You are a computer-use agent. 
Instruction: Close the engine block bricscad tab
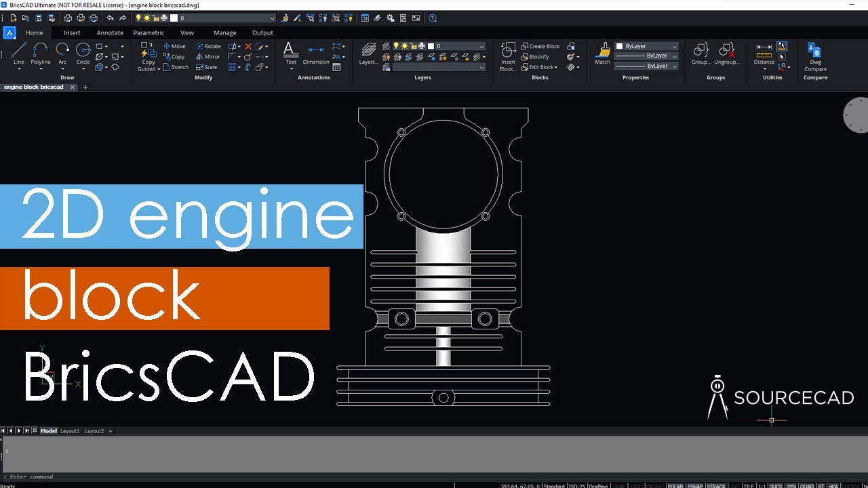[73, 87]
